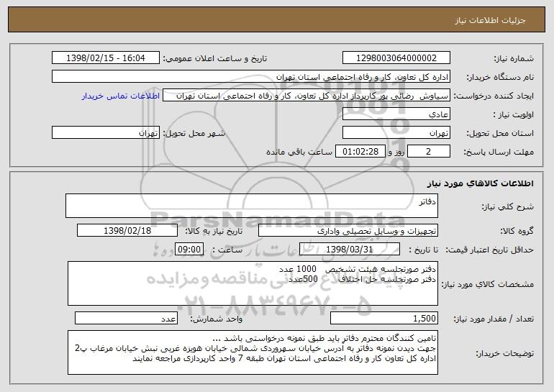
Task: Select the جزئیات اطلاعات نیاز header title
Action: 490,20
